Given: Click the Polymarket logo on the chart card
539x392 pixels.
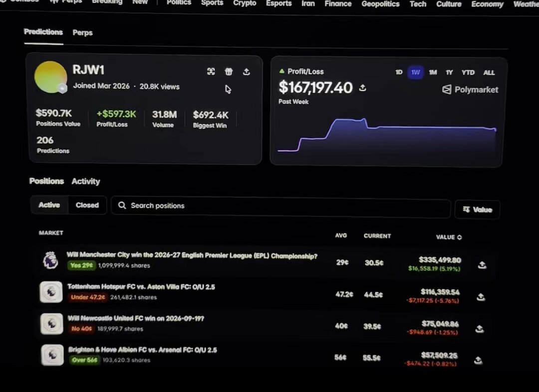Looking at the screenshot, I should coord(470,90).
